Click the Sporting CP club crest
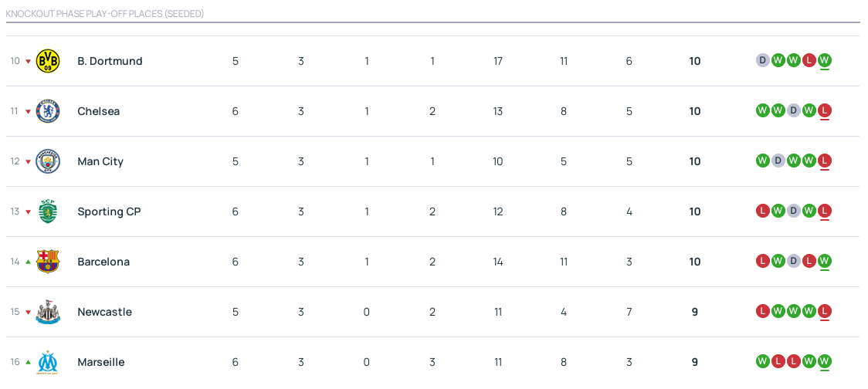 (48, 211)
